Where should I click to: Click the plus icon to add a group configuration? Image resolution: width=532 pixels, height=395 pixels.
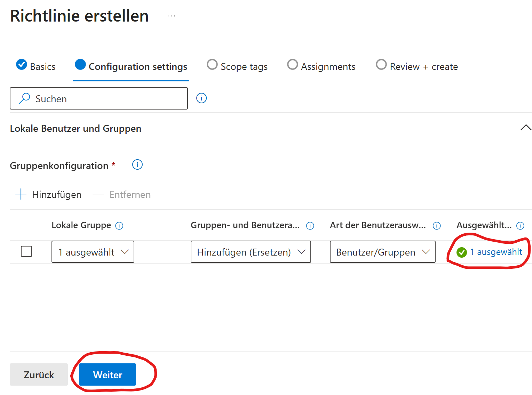(21, 194)
